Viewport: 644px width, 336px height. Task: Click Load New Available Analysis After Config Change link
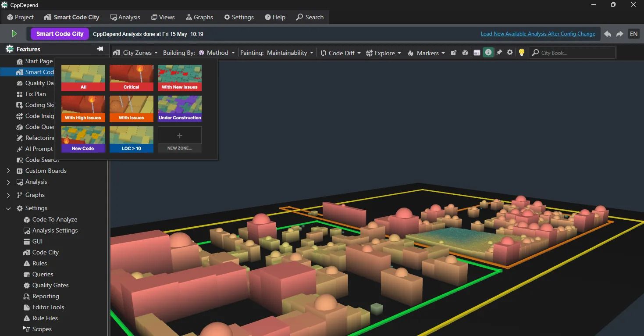538,34
